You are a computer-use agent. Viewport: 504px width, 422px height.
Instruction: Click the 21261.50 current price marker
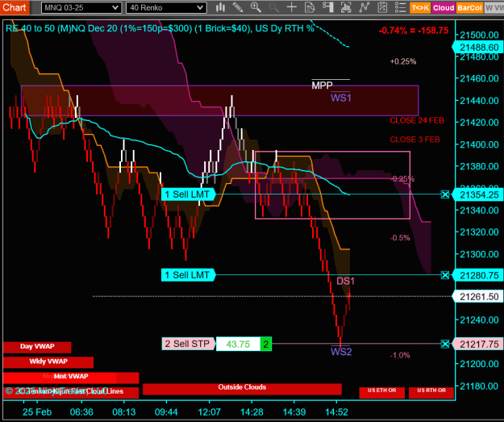pos(478,297)
